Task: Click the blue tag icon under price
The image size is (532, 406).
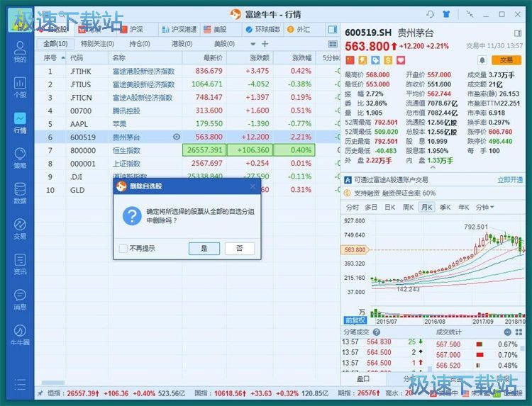Action: coord(375,60)
